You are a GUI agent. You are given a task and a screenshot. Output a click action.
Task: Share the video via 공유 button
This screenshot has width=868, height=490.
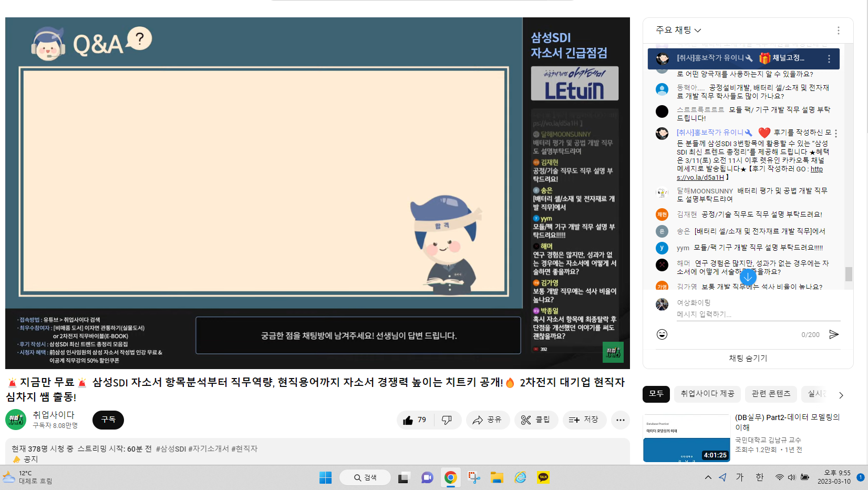tap(487, 420)
